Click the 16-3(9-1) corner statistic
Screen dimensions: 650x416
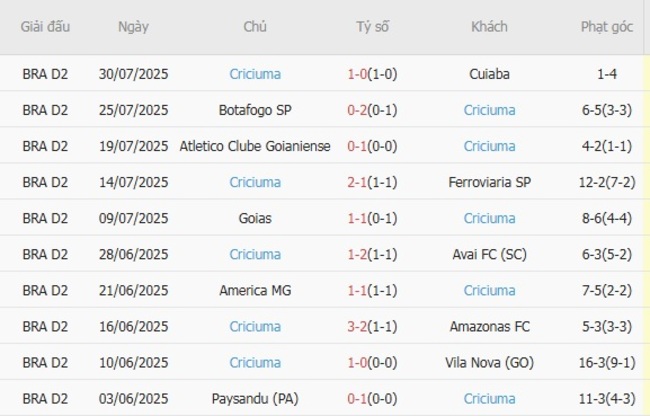tap(607, 362)
